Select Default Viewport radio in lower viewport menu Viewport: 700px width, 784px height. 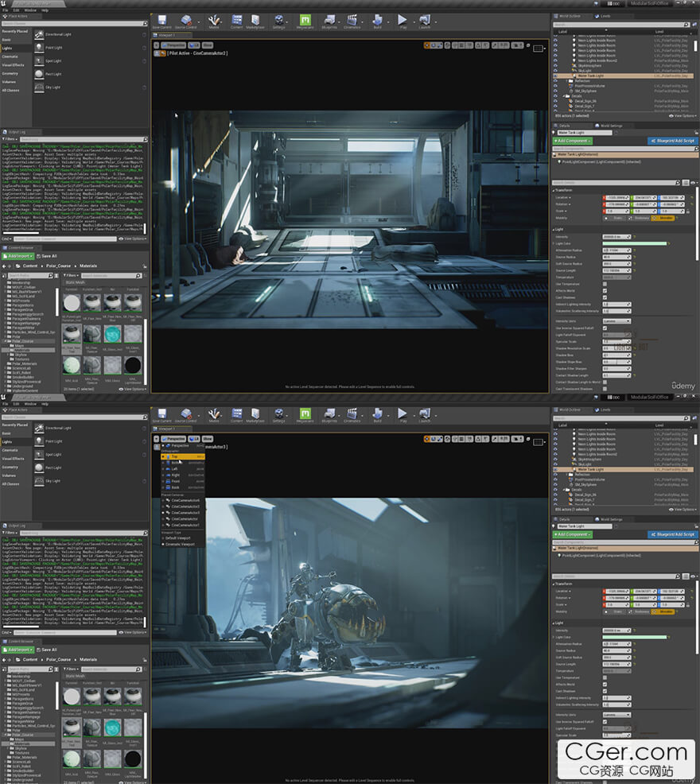click(x=163, y=538)
